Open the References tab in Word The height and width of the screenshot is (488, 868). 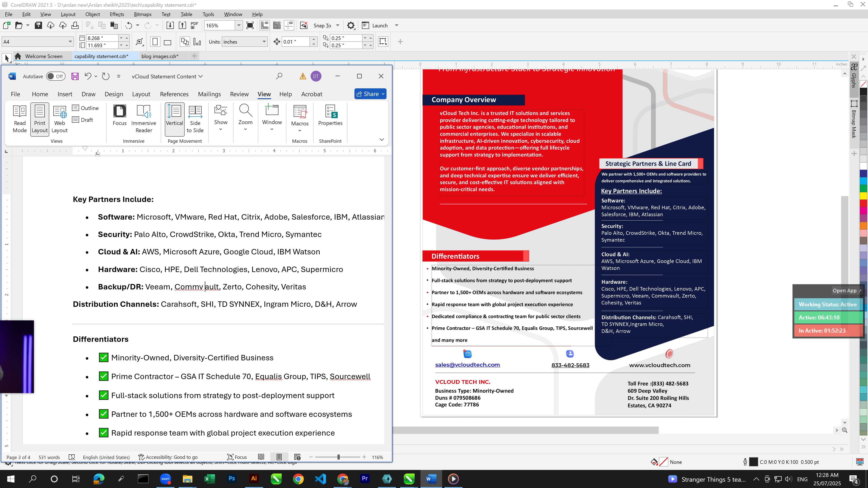coord(174,94)
